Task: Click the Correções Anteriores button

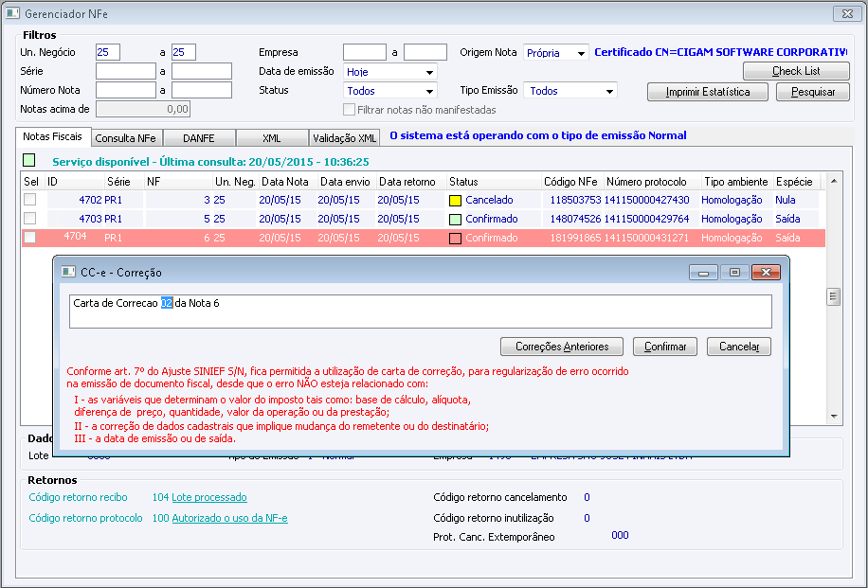Action: (562, 347)
